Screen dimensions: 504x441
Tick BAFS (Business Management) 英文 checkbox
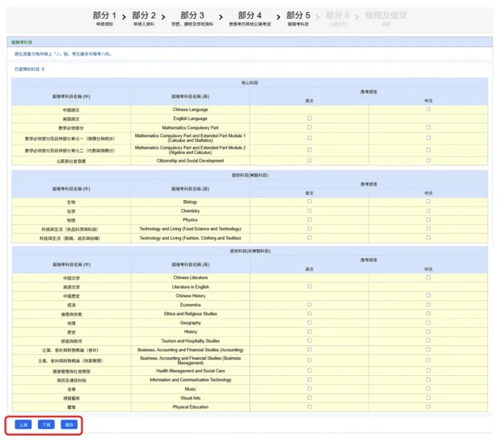click(309, 360)
